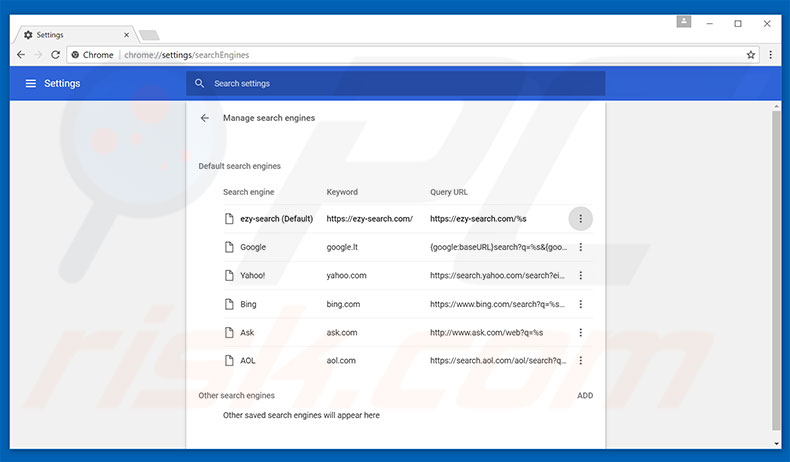Click the address bar URL
Screen dimensions: 790x462
point(186,55)
